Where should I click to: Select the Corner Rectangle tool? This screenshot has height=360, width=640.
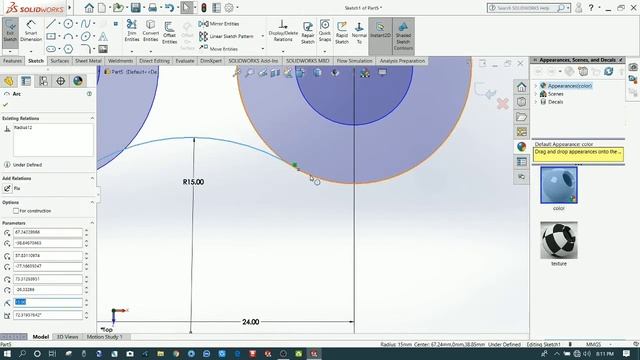pos(51,36)
